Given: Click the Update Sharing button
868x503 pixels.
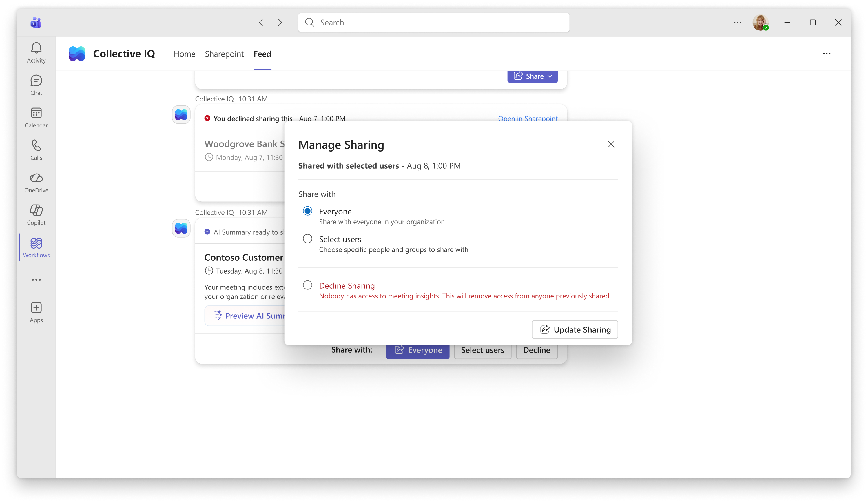Looking at the screenshot, I should [575, 330].
